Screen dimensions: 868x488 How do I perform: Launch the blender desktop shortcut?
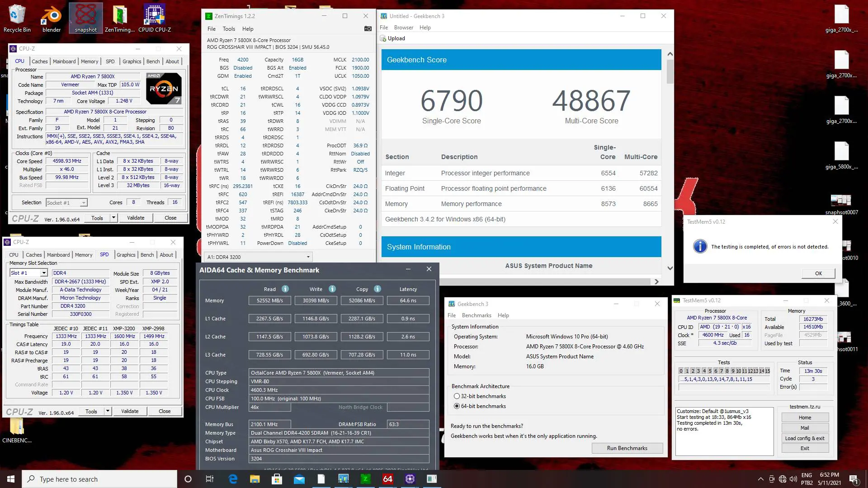[x=52, y=18]
